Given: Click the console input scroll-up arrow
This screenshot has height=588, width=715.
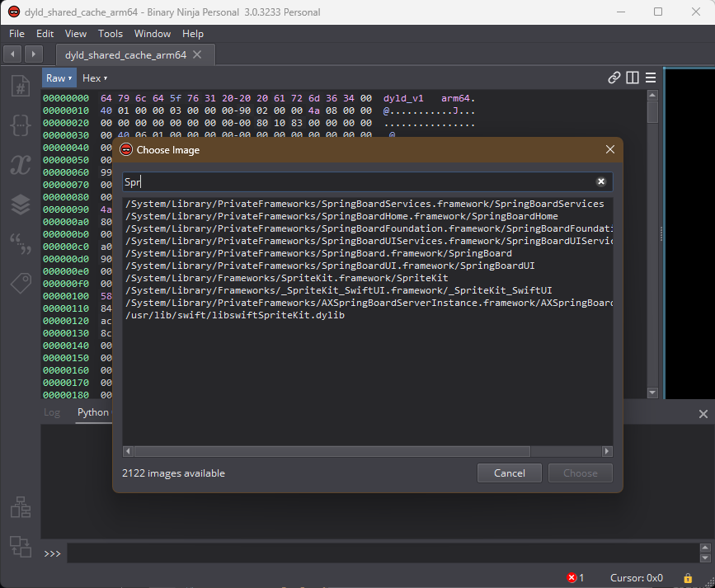Looking at the screenshot, I should pyautogui.click(x=705, y=548).
